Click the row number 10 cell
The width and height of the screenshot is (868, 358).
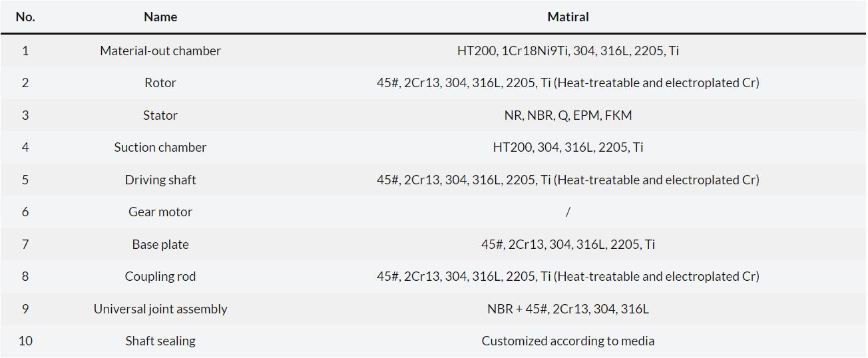(25, 341)
